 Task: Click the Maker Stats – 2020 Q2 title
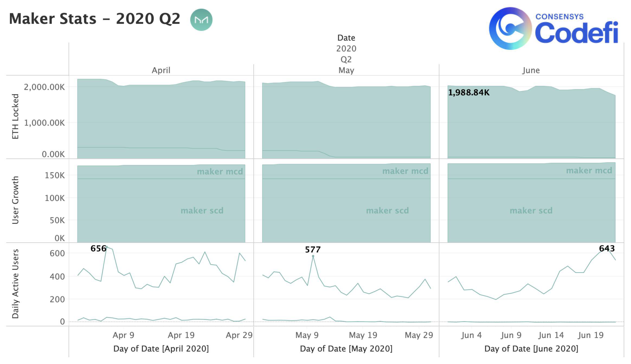95,19
